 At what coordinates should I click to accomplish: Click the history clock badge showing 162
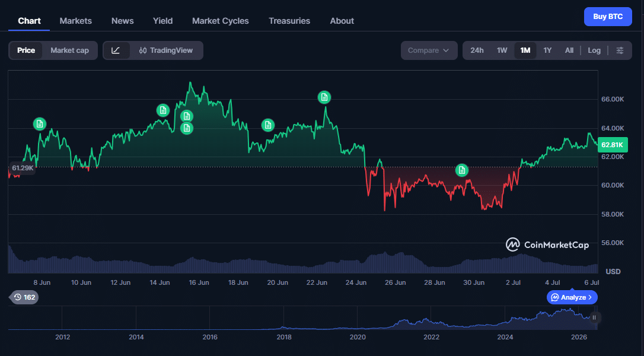point(24,297)
